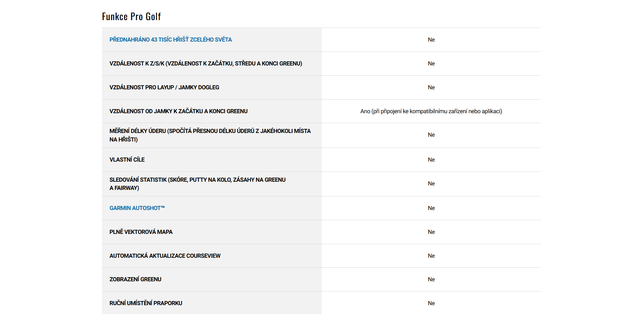Select the Vzdálenost k Z/S/K row label

pyautogui.click(x=206, y=63)
